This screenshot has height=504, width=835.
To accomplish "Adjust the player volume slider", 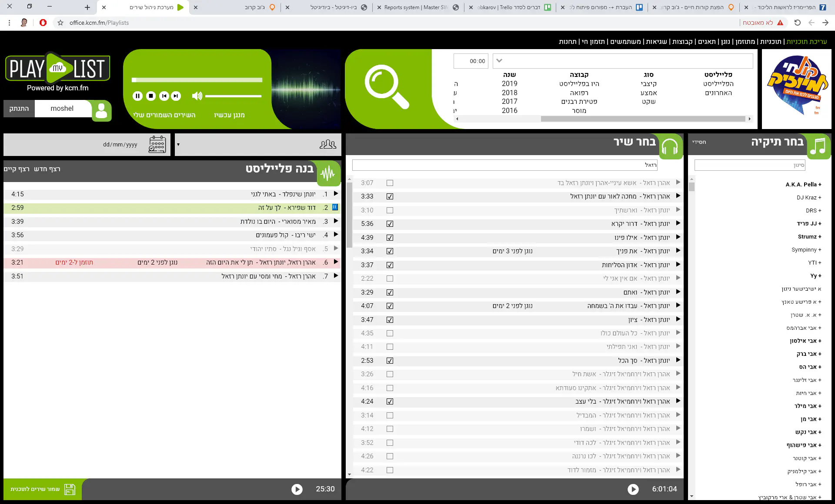I will [x=233, y=96].
